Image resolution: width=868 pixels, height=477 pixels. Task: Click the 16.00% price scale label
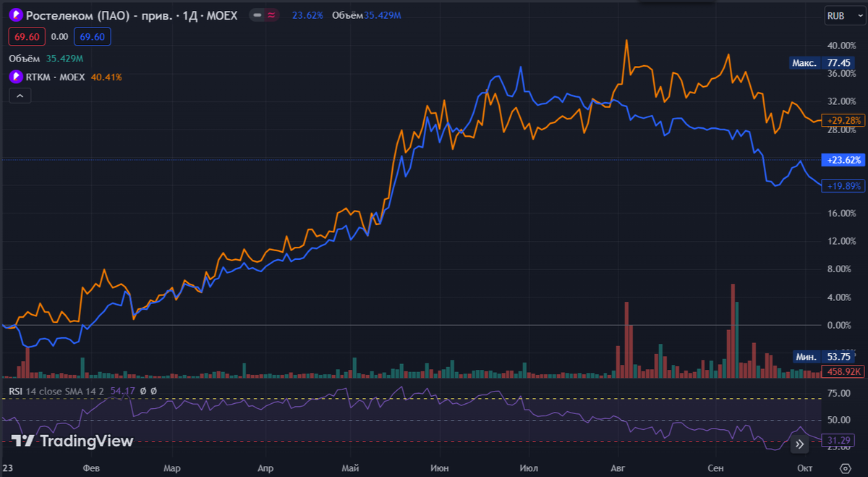point(843,213)
